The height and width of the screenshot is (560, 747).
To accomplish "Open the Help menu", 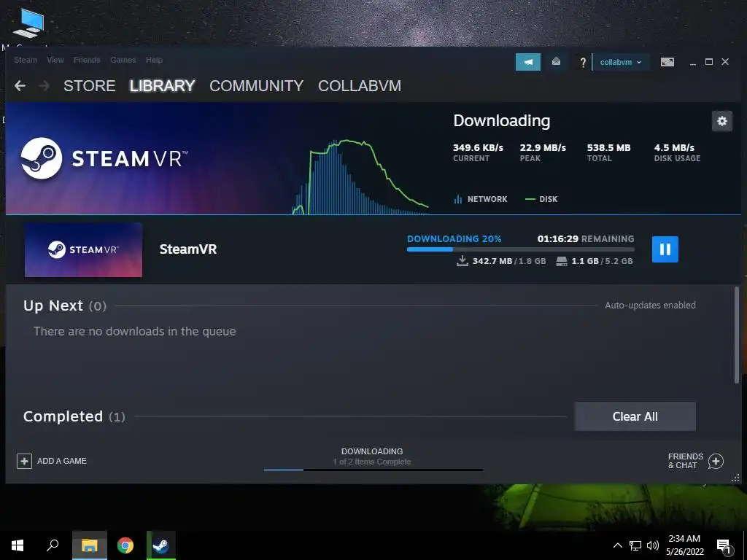I will coord(154,60).
